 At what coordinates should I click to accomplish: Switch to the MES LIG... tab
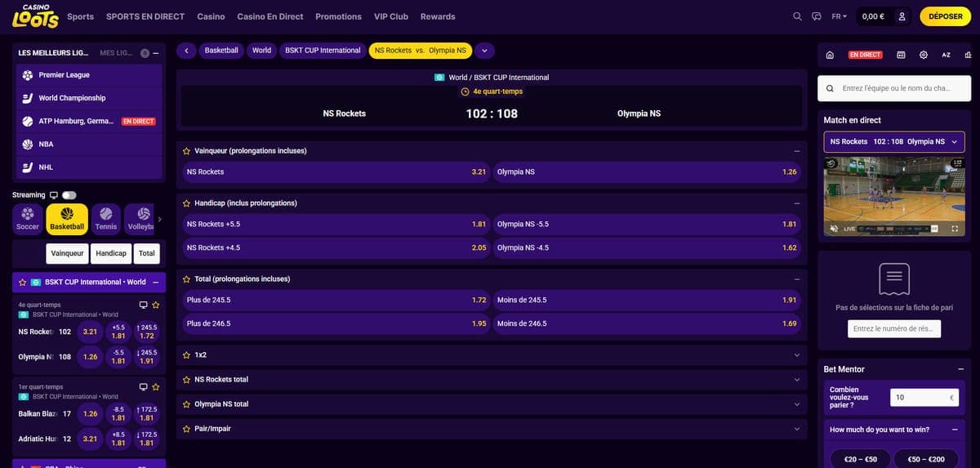116,53
